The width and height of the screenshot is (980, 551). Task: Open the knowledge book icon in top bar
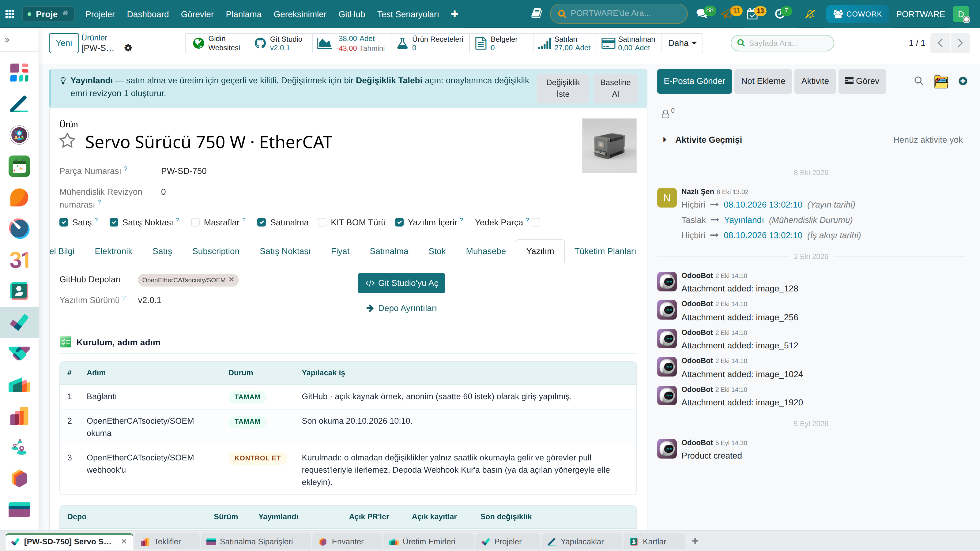coord(537,14)
